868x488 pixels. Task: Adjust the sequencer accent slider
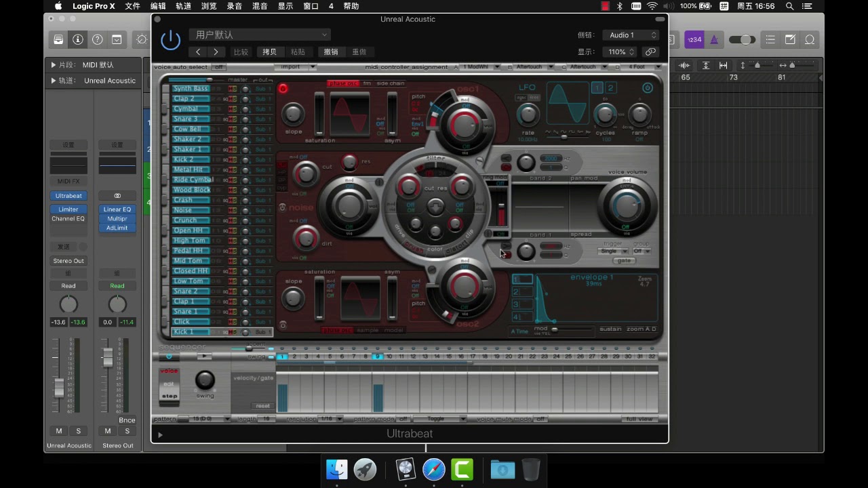(248, 349)
